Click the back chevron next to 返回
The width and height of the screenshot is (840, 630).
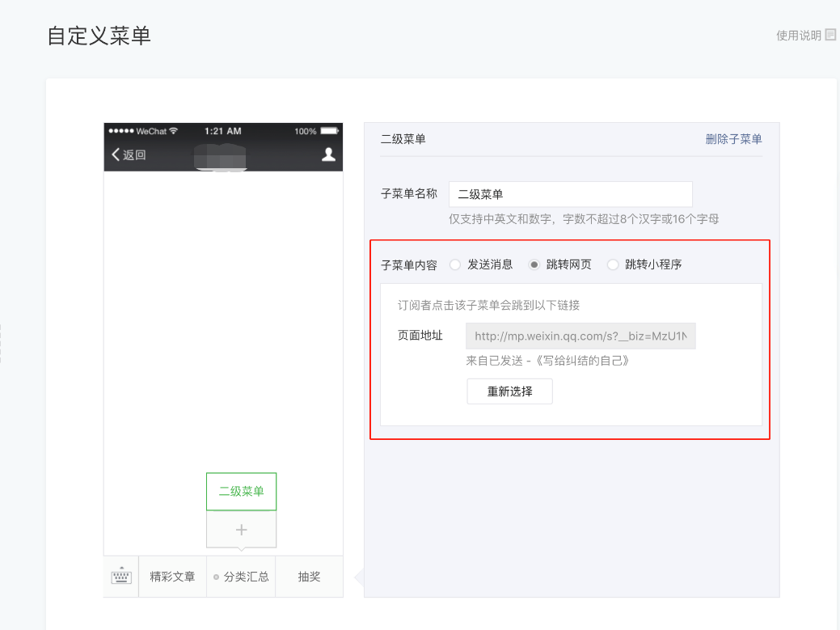coord(116,154)
